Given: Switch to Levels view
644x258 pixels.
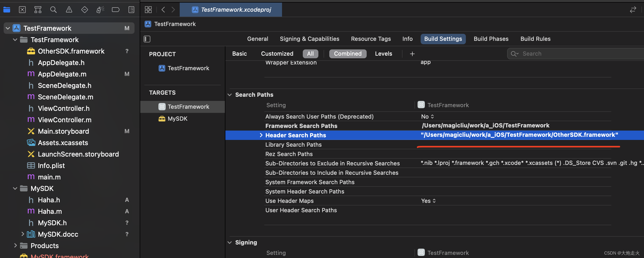Looking at the screenshot, I should coord(384,54).
